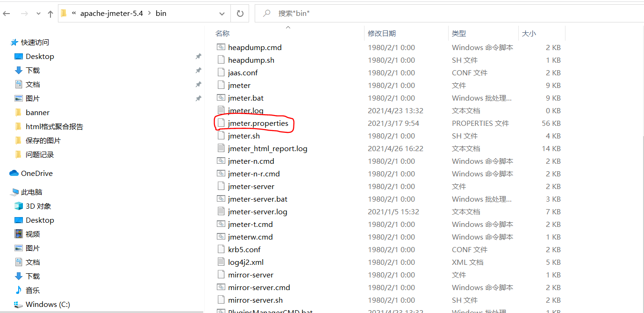Sort files by the 修改日期 column
Image resolution: width=644 pixels, height=313 pixels.
point(382,33)
